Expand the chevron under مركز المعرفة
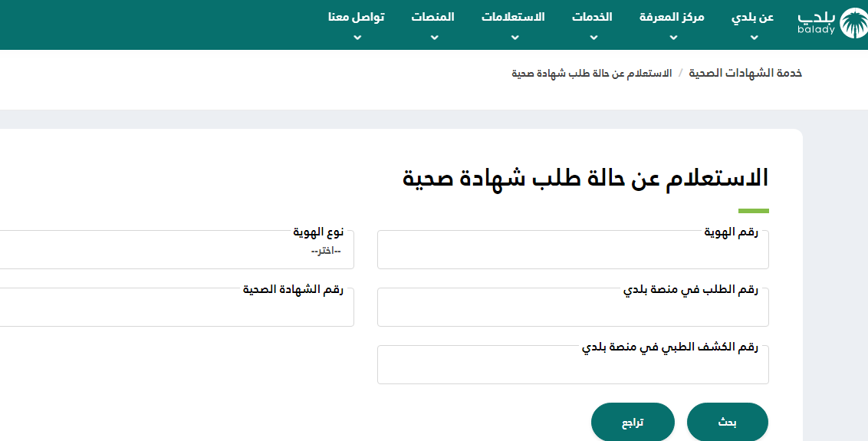 [672, 37]
